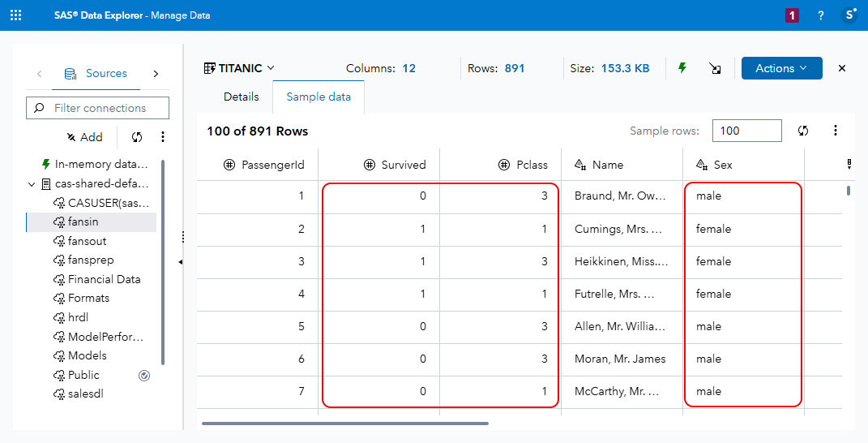Select the Sources tab
This screenshot has height=443, width=868.
point(96,73)
